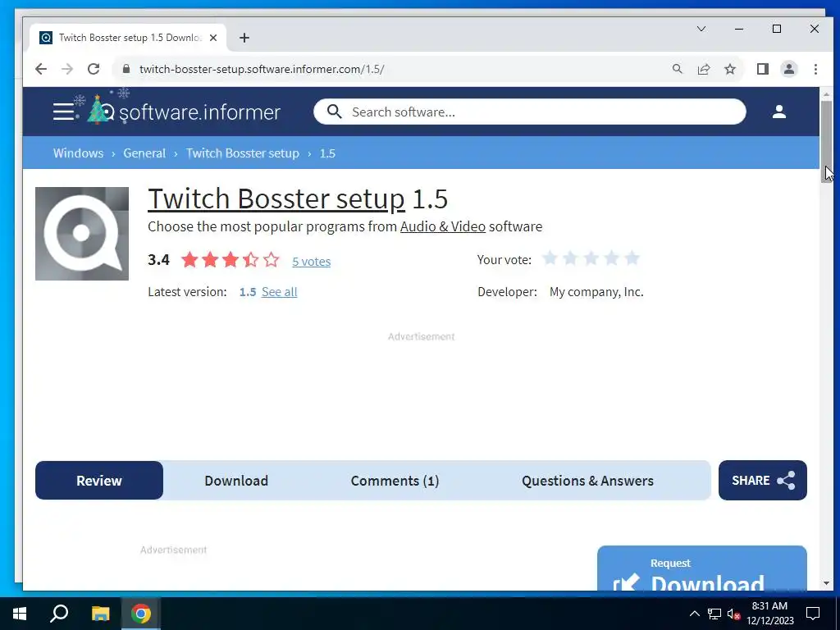Click scrollbar up arrow
840x630 pixels.
(x=826, y=95)
